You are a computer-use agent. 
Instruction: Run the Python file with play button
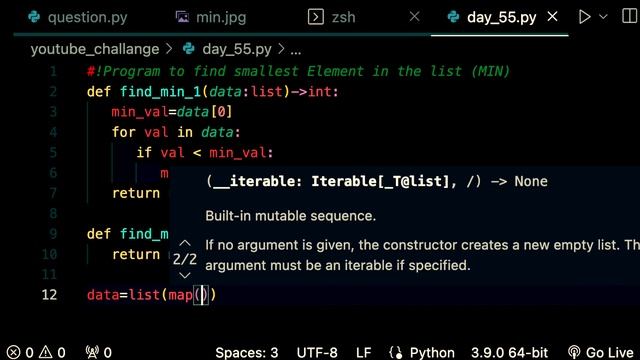(584, 17)
